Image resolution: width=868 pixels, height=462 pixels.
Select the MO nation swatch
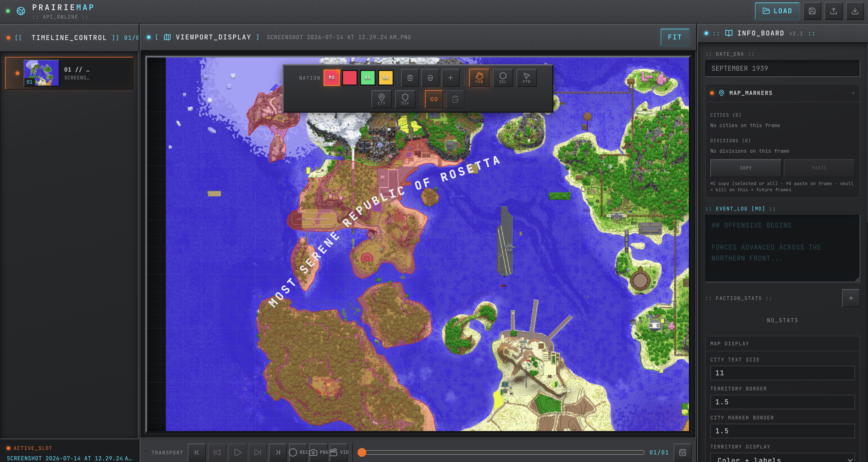click(331, 77)
